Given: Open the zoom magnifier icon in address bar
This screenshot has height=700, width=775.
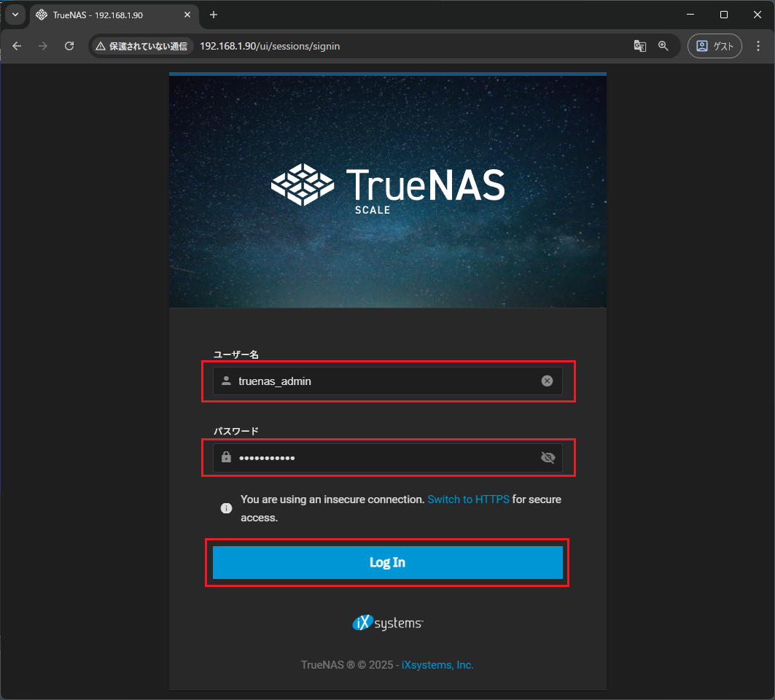Looking at the screenshot, I should (663, 46).
